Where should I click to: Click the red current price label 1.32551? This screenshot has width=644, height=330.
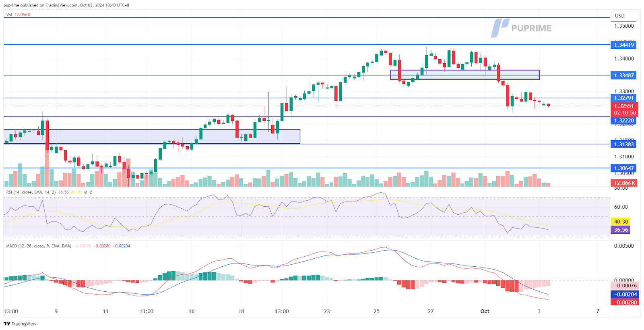[x=624, y=106]
